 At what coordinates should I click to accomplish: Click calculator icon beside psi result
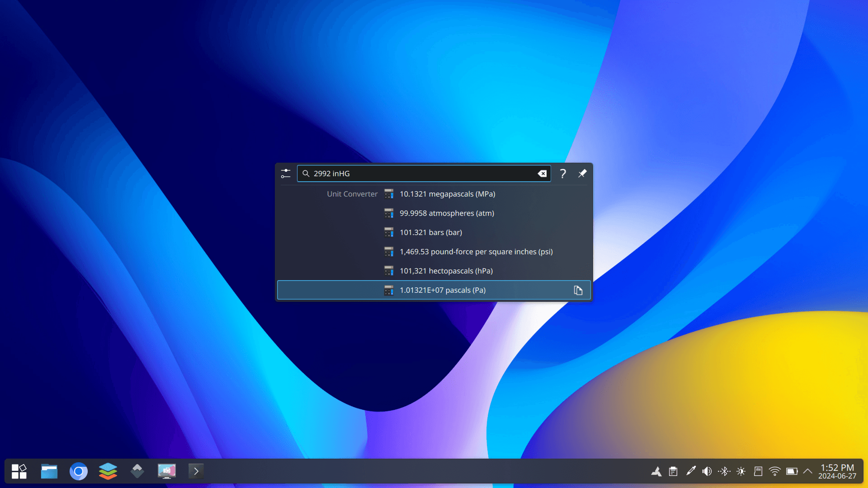click(x=389, y=252)
